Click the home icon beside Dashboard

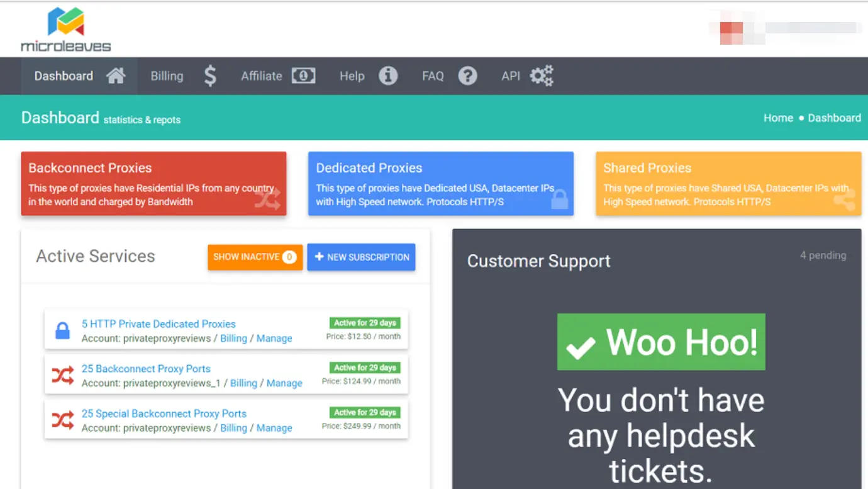click(x=116, y=76)
